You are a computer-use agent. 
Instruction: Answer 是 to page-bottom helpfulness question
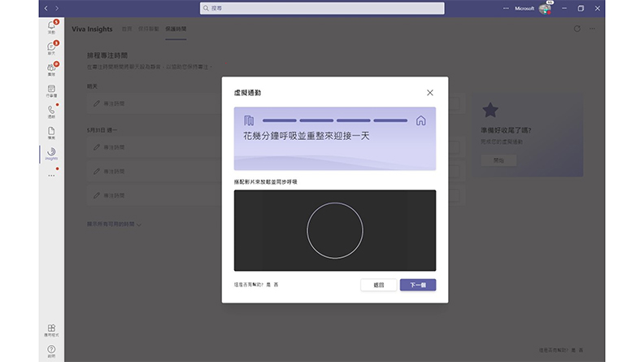click(573, 350)
